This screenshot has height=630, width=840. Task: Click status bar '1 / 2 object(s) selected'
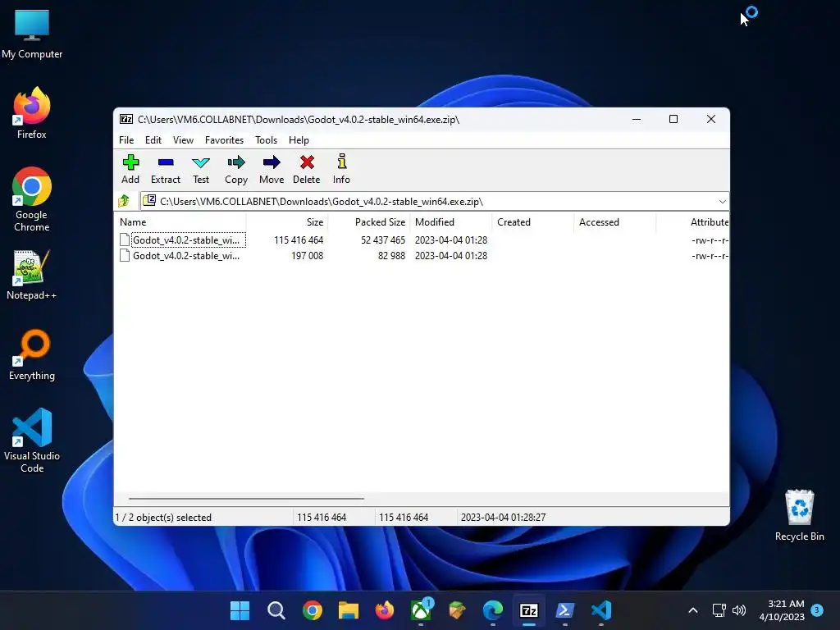(163, 518)
